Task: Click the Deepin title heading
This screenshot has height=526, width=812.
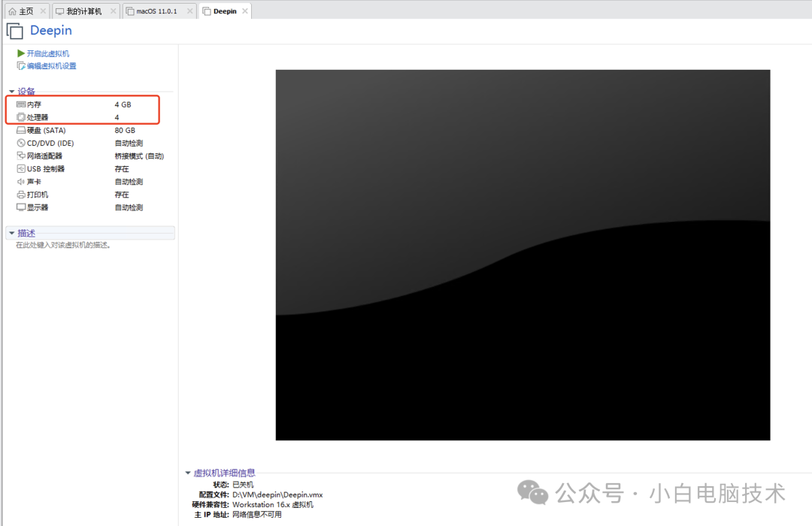Action: (51, 31)
